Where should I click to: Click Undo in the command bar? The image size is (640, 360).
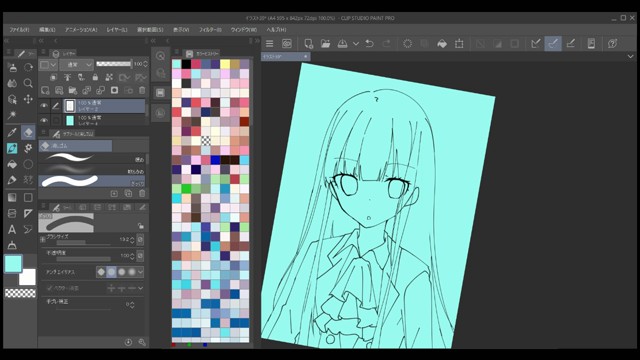coord(369,44)
